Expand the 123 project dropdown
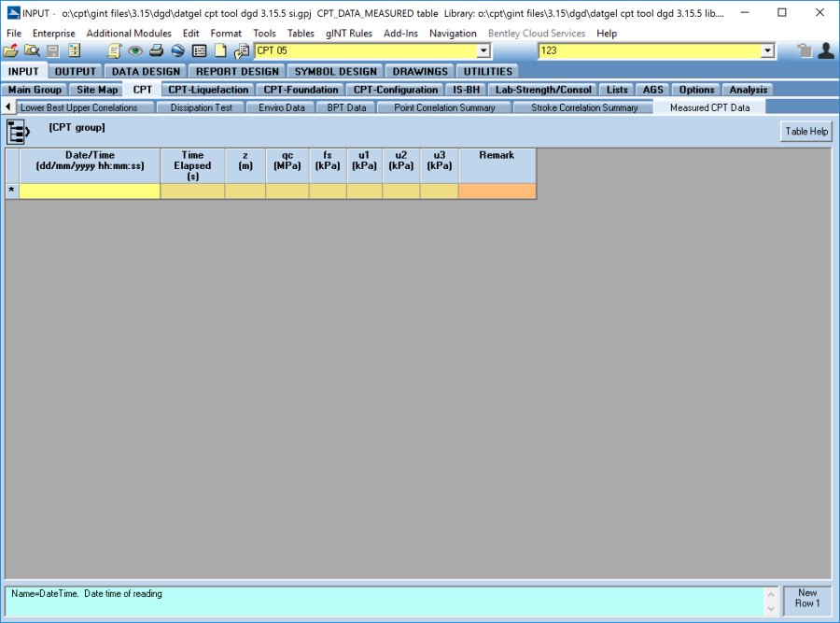Screen dimensions: 840x623 pyautogui.click(x=767, y=51)
